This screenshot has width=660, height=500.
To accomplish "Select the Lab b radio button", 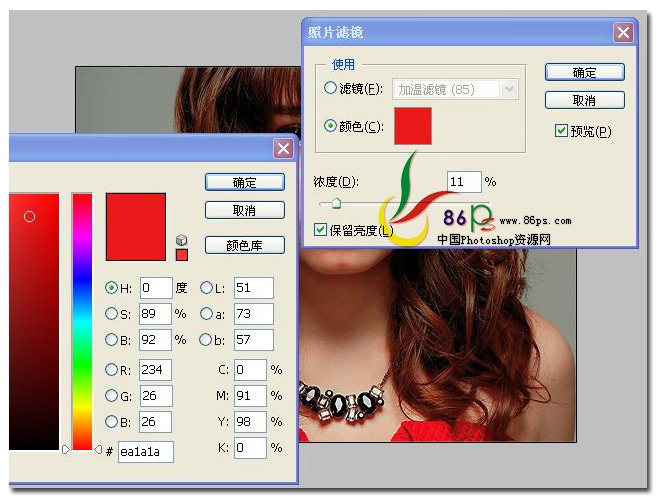I will 205,339.
